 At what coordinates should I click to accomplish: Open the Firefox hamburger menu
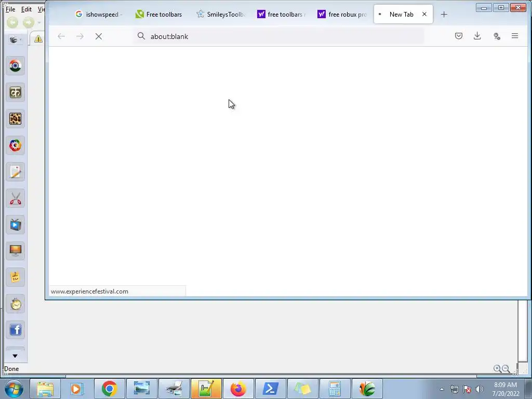515,36
